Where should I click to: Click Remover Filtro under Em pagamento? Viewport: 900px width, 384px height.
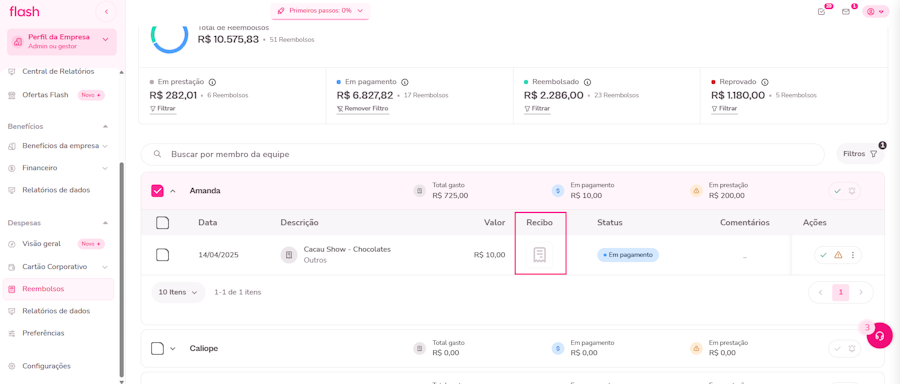(363, 108)
